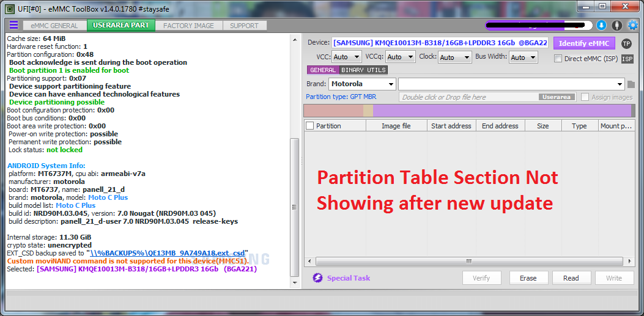Open the EXT_CSD backup file link
This screenshot has width=644, height=316.
coord(168,253)
